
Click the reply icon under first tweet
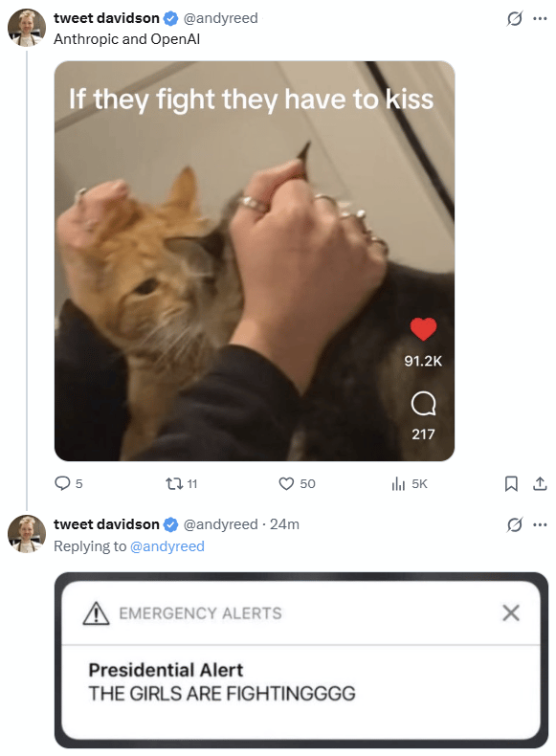coord(62,483)
